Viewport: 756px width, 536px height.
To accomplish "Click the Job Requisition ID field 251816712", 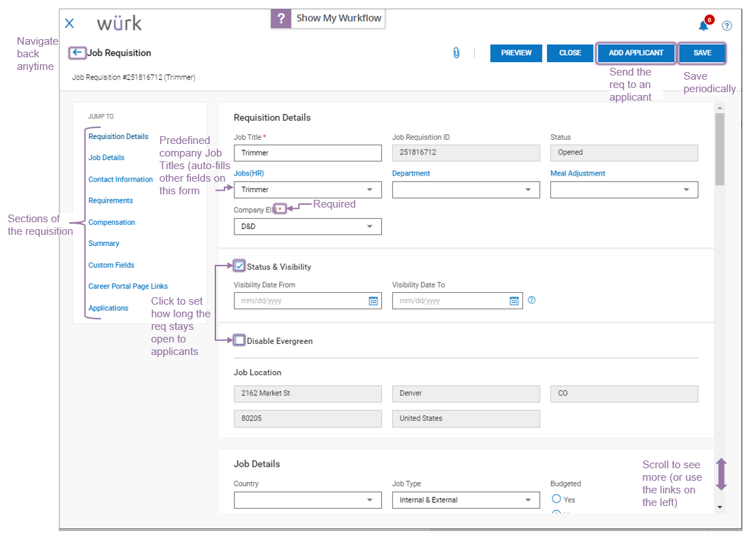I will pyautogui.click(x=466, y=152).
